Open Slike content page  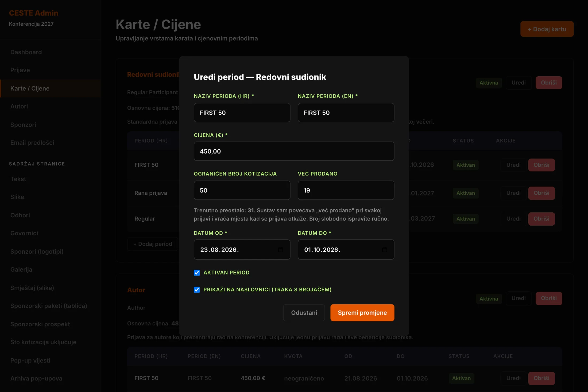17,197
